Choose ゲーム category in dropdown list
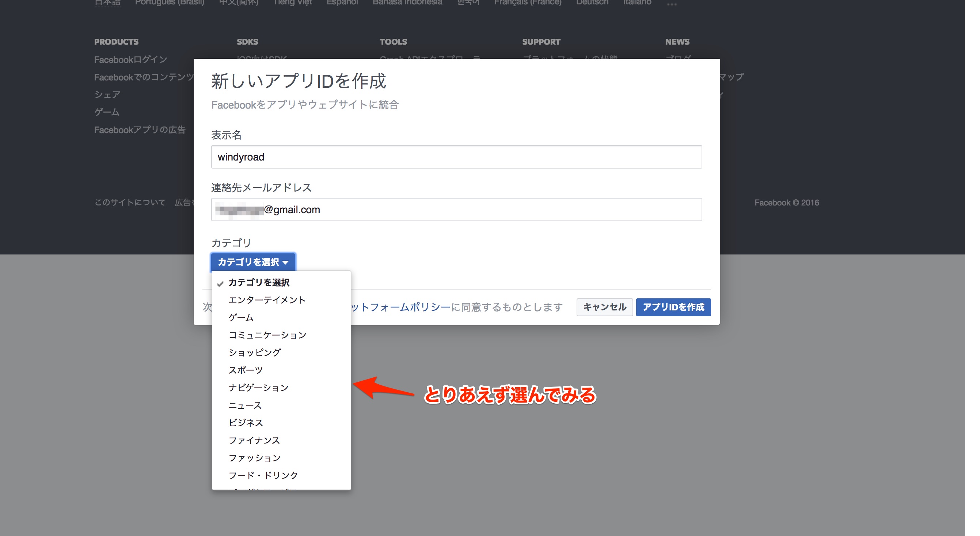This screenshot has height=536, width=980. coord(281,317)
